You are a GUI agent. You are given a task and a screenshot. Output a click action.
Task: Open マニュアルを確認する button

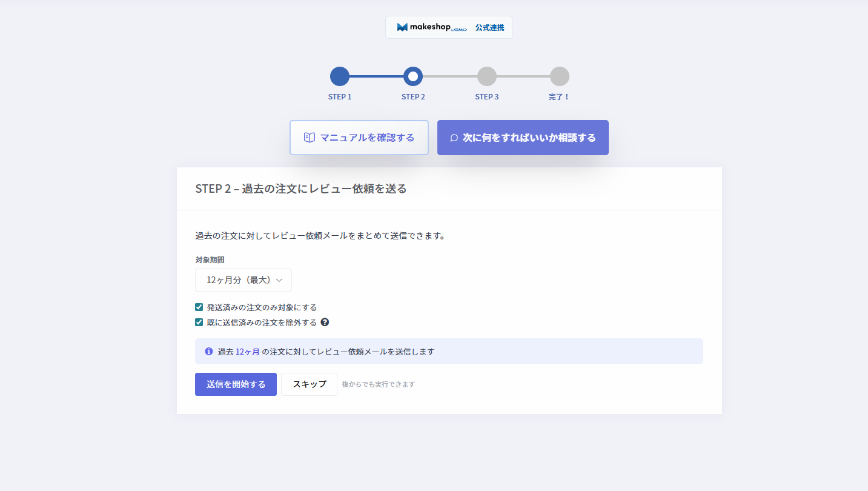tap(359, 138)
